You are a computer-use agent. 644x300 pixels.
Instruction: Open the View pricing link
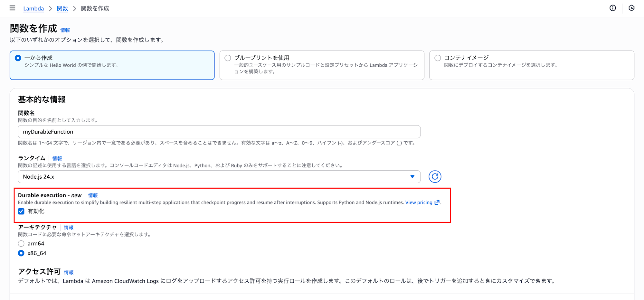click(419, 202)
